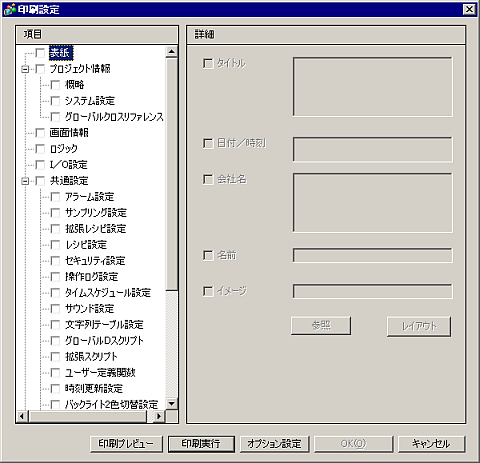
Task: Click the 印刷実行 button
Action: (x=201, y=444)
